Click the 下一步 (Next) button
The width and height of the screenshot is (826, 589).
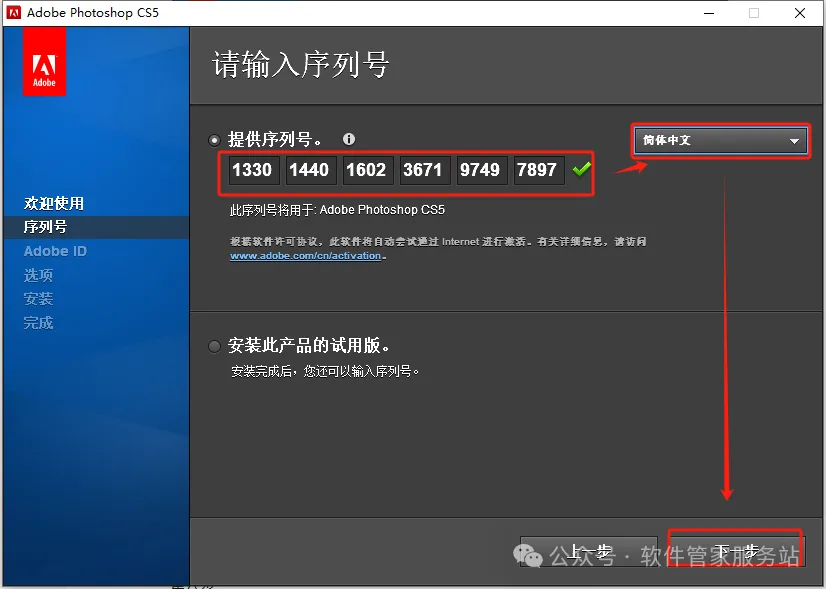(x=736, y=552)
